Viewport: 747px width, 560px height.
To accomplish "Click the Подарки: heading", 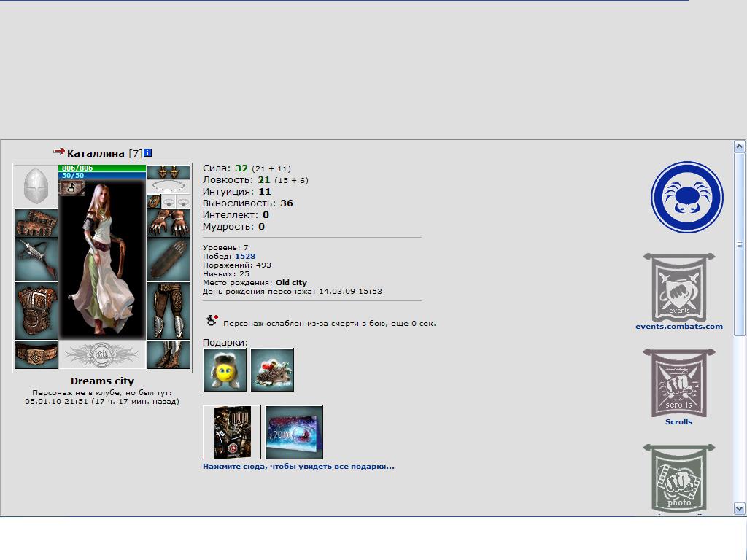I will tap(225, 343).
